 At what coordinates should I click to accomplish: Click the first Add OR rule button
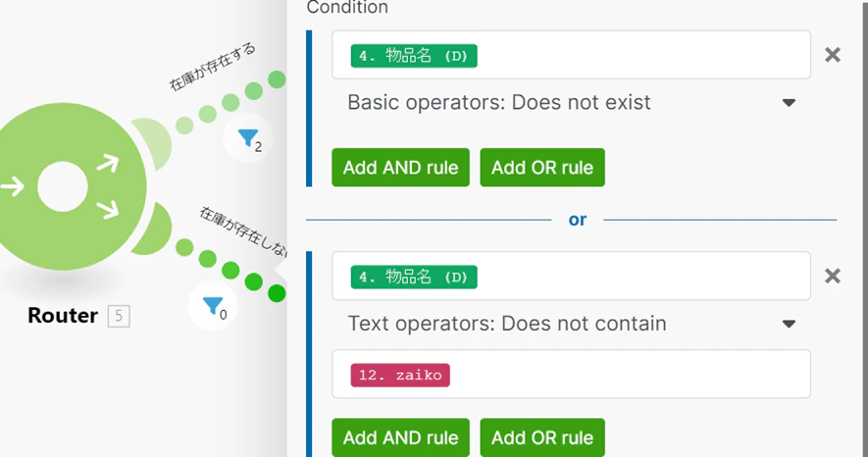pos(542,167)
